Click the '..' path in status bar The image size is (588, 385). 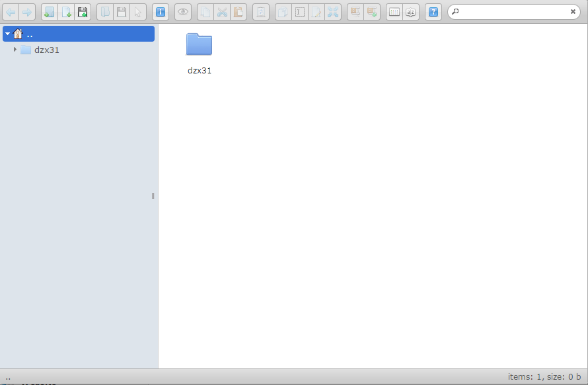[8, 377]
